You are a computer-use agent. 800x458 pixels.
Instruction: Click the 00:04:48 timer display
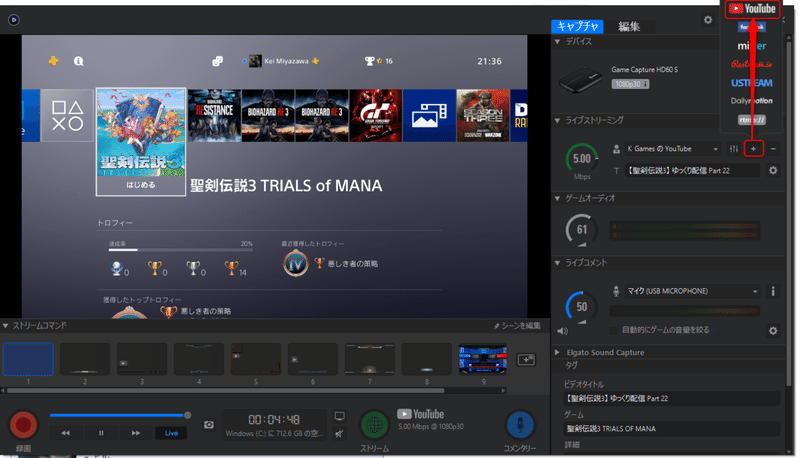tap(274, 420)
